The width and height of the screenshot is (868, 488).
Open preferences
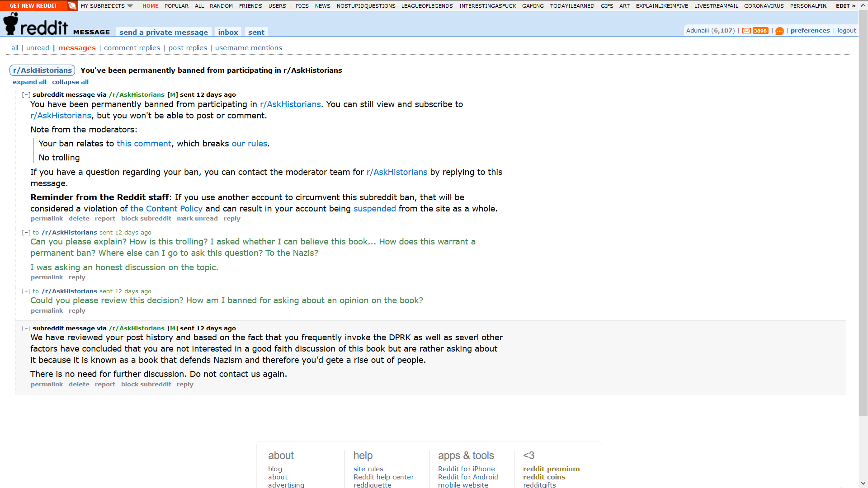[x=810, y=31]
